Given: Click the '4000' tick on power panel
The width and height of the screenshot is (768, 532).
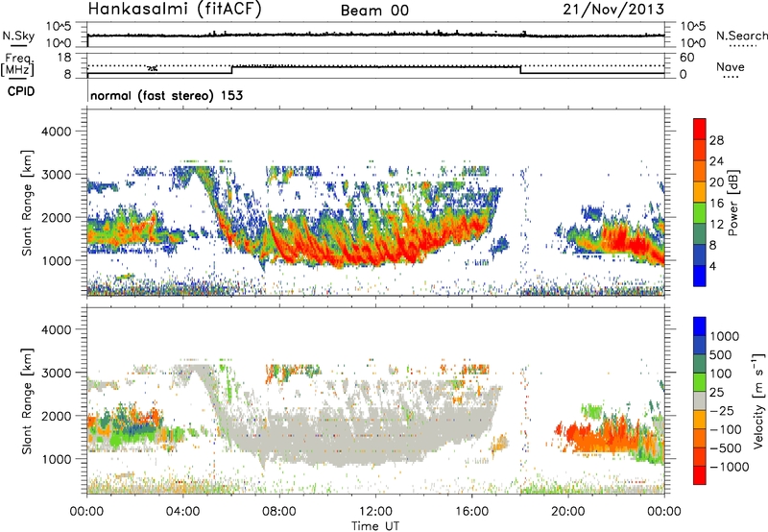Looking at the screenshot, I should click(56, 132).
